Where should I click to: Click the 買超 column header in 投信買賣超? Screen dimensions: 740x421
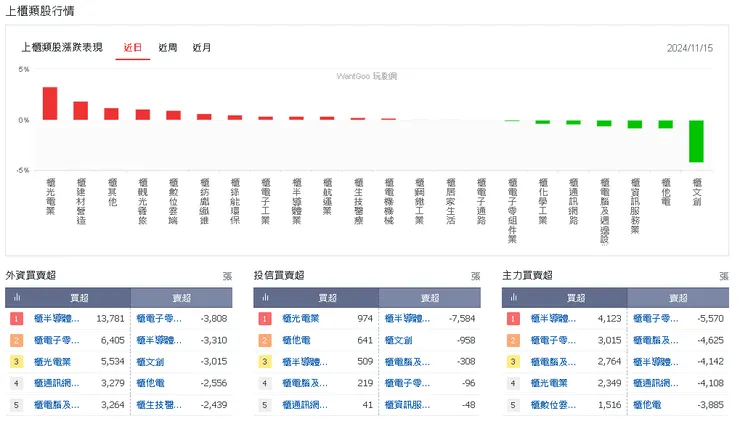point(328,298)
